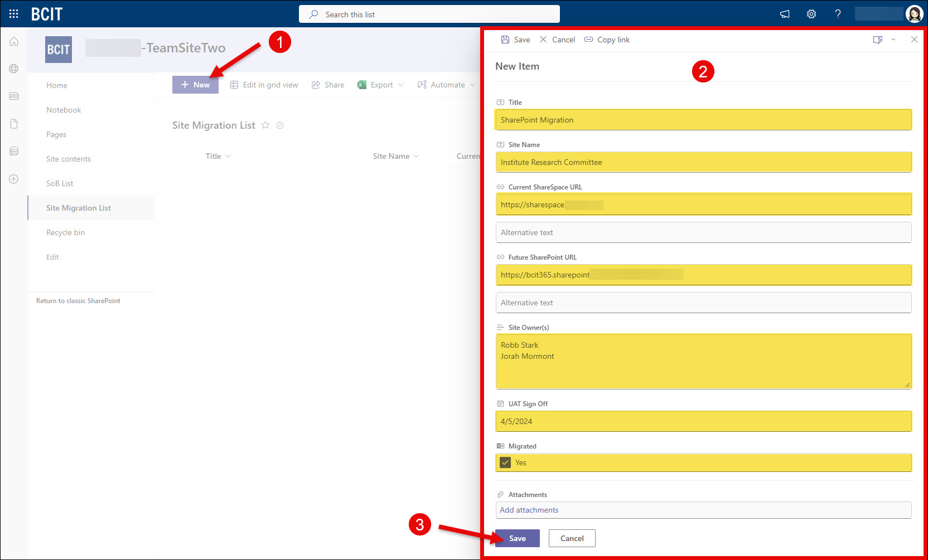Click Cancel in panel top bar
The height and width of the screenshot is (560, 928).
[x=557, y=40]
